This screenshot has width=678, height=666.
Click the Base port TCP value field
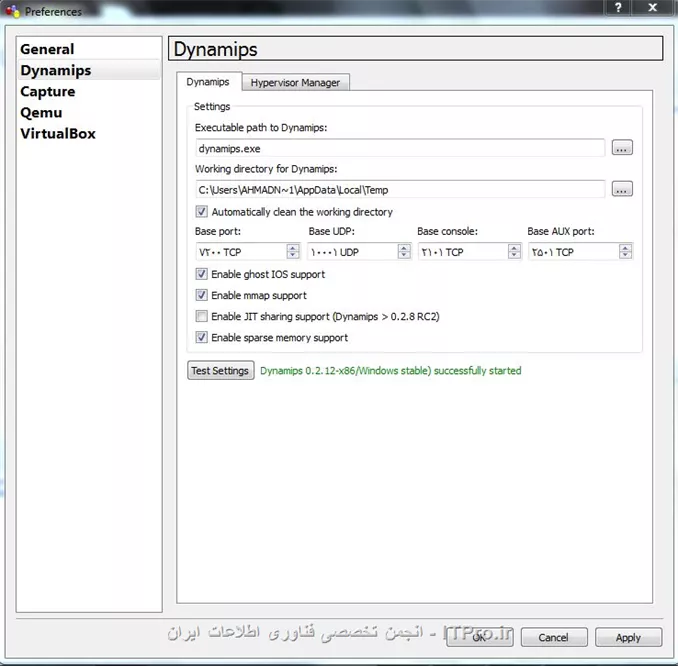coord(241,252)
